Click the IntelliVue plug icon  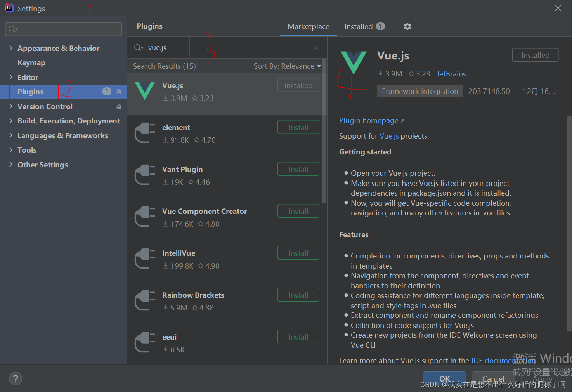pyautogui.click(x=145, y=258)
